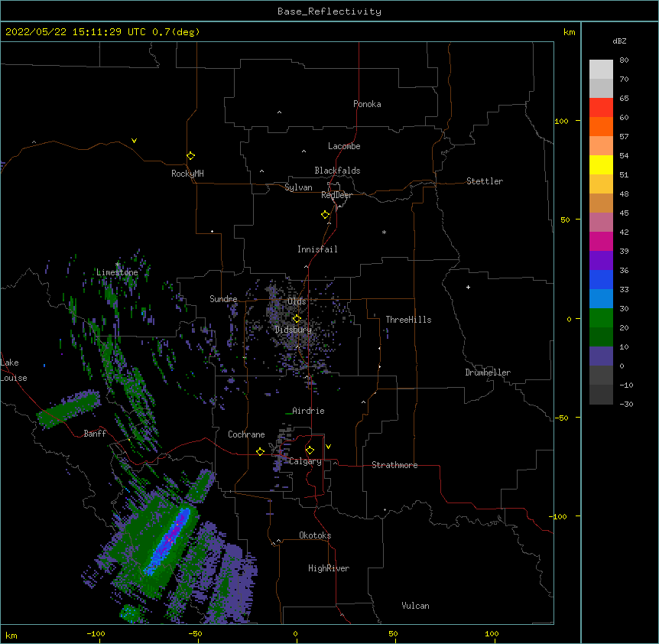Click the Olds town label
The image size is (659, 644).
[x=297, y=301]
